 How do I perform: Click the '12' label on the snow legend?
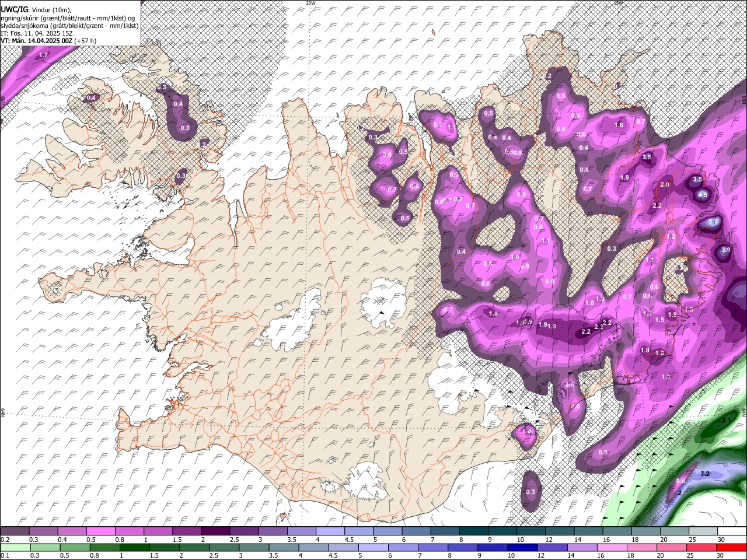[x=549, y=540]
